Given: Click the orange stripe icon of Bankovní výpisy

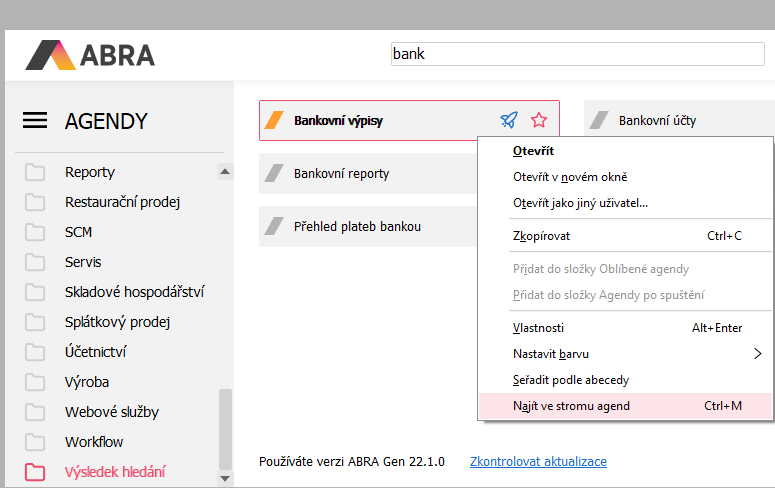Looking at the screenshot, I should [x=274, y=120].
